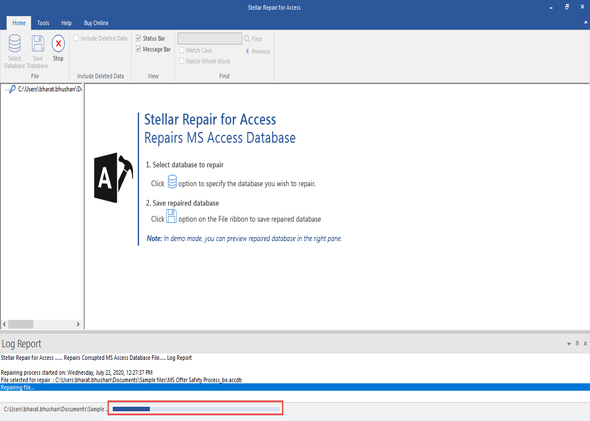This screenshot has width=590, height=421.
Task: Click the Log Report header line
Action: point(96,358)
